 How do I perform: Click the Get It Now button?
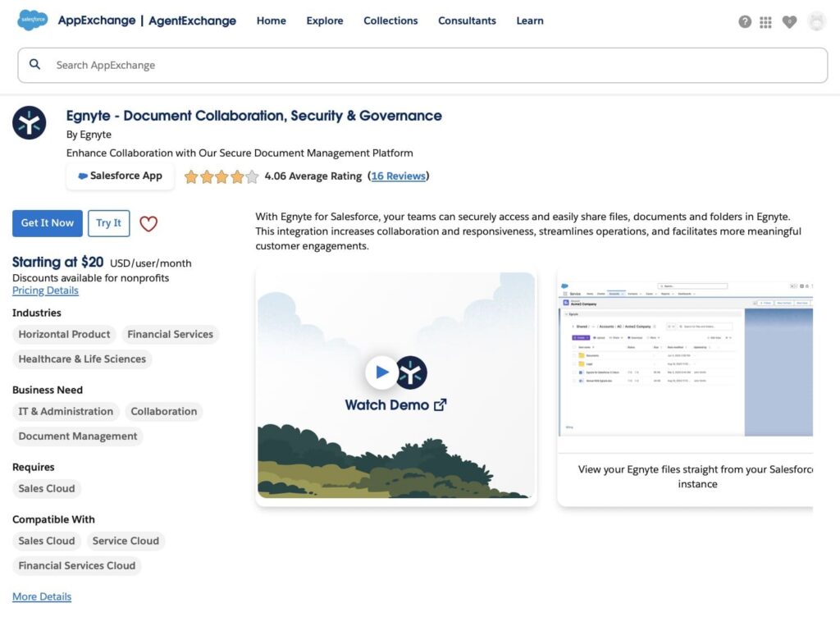(48, 223)
